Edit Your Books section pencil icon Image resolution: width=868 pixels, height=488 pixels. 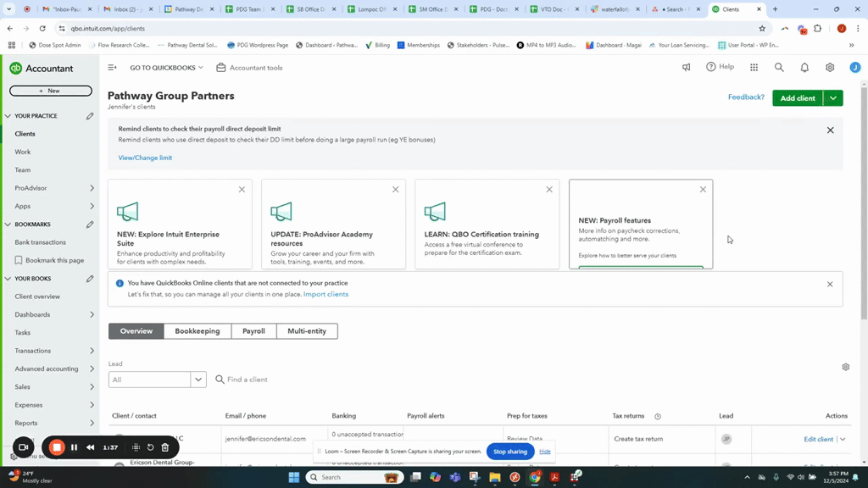(90, 279)
